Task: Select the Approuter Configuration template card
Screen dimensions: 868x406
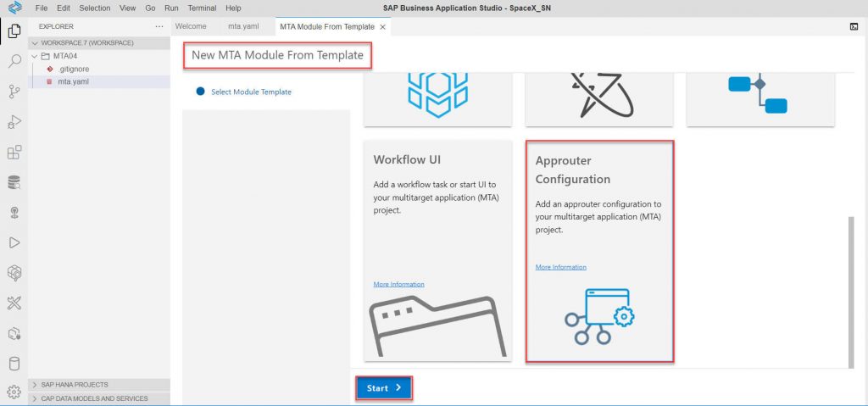Action: (x=599, y=251)
